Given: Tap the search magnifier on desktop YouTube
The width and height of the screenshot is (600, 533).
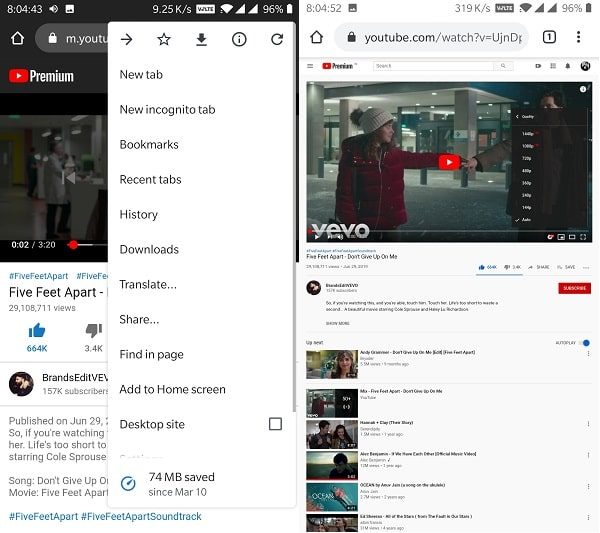Looking at the screenshot, I should coord(503,66).
